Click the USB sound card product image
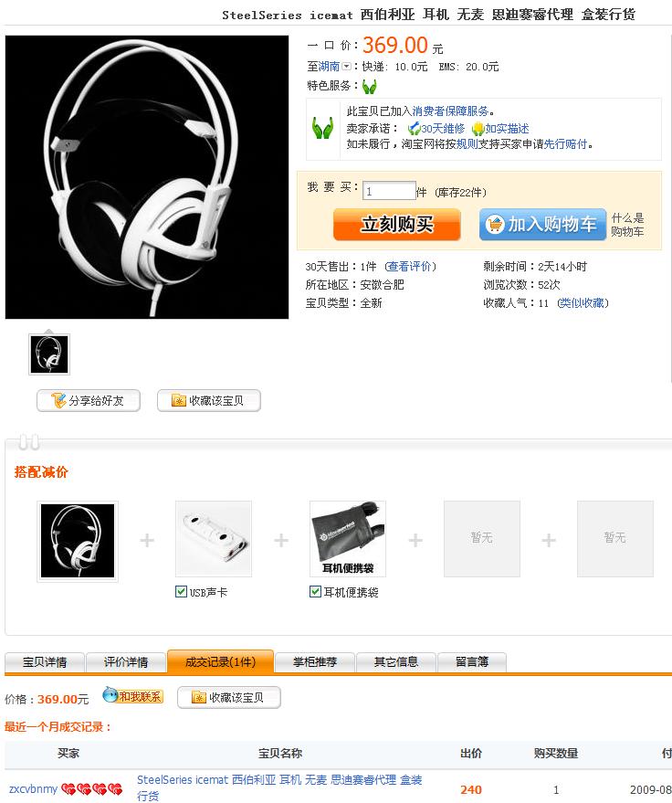This screenshot has height=803, width=672. 214,539
